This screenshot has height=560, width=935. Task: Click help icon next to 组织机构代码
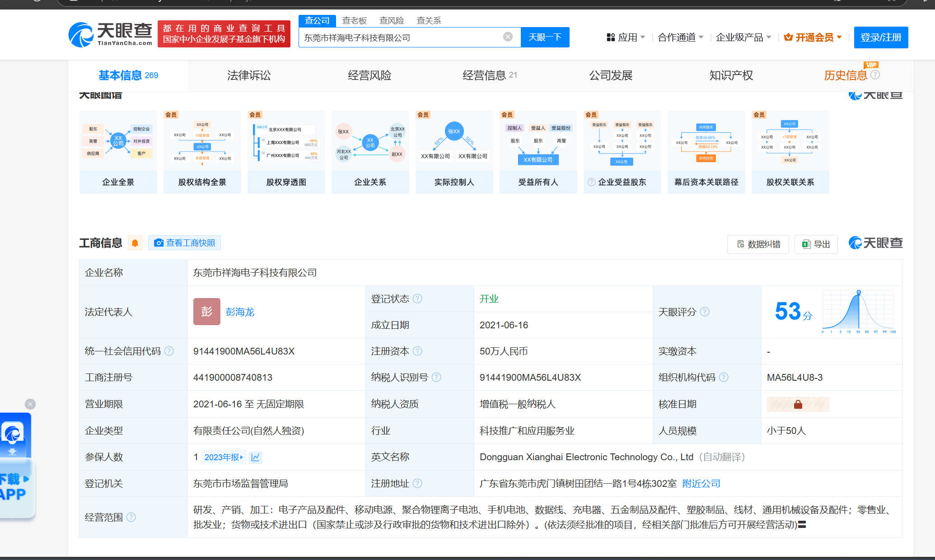(x=724, y=377)
